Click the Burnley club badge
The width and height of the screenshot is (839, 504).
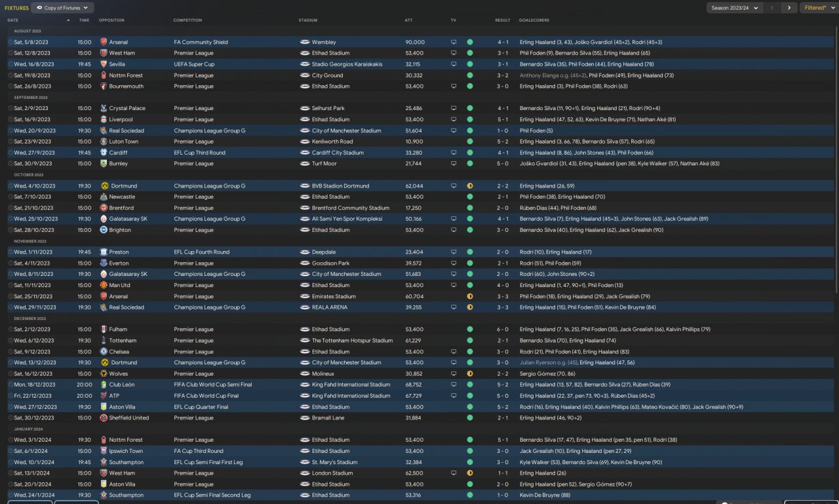[x=104, y=164]
